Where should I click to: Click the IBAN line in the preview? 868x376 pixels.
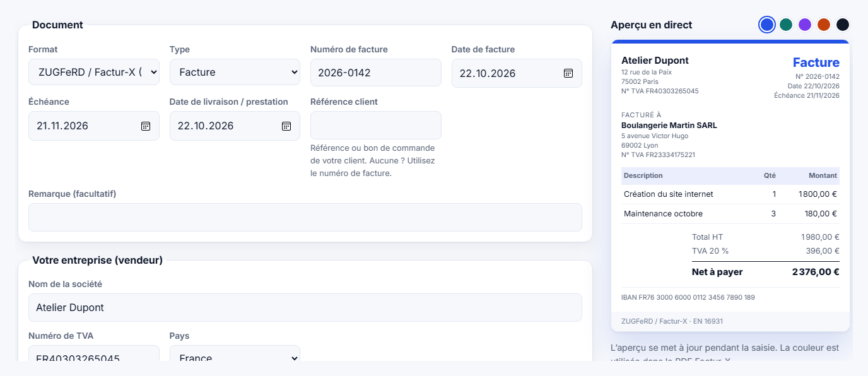point(688,297)
